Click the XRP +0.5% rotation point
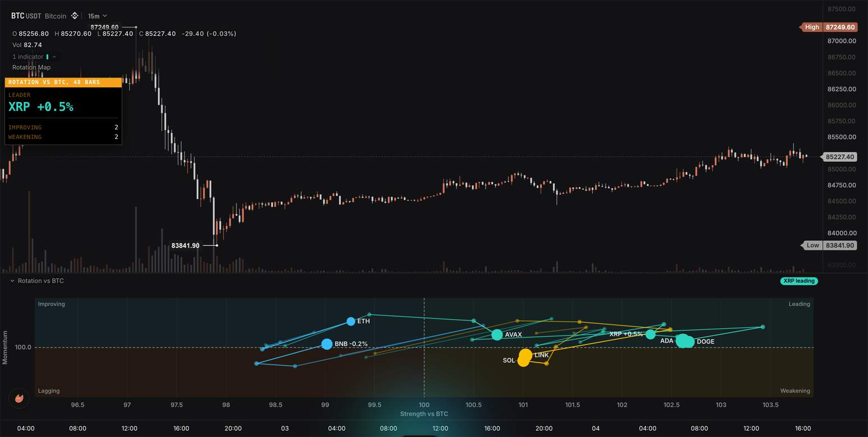 pos(650,334)
